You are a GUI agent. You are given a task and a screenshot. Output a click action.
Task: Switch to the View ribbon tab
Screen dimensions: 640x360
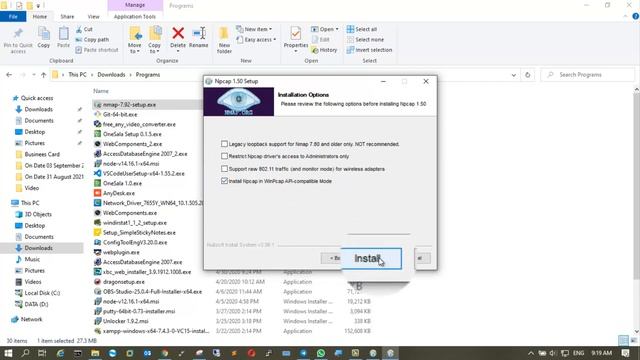pyautogui.click(x=93, y=16)
